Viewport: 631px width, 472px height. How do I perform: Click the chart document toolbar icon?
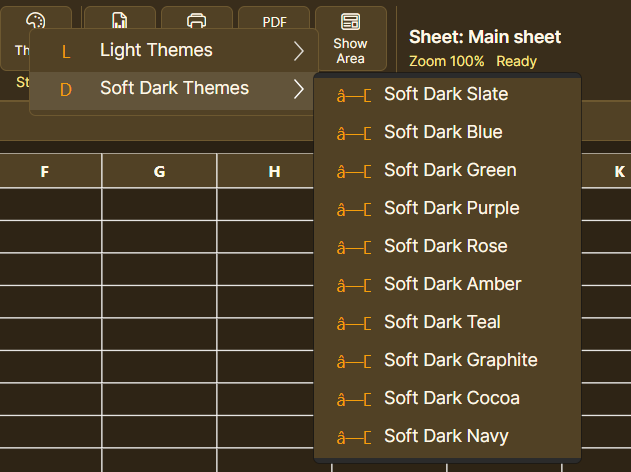[120, 19]
